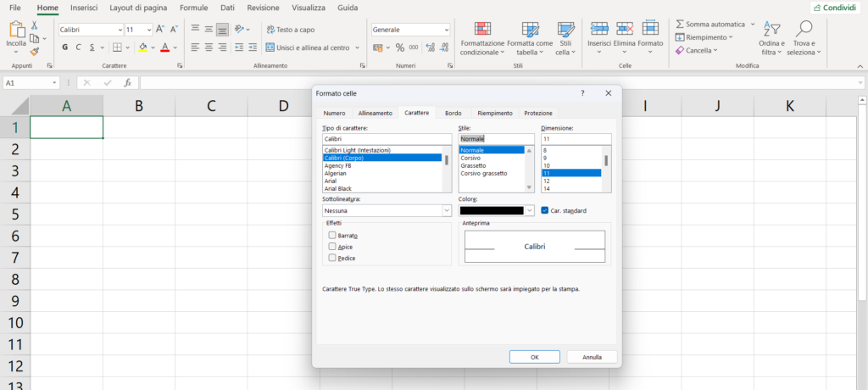
Task: Click the increase decimal icon
Action: pyautogui.click(x=430, y=47)
